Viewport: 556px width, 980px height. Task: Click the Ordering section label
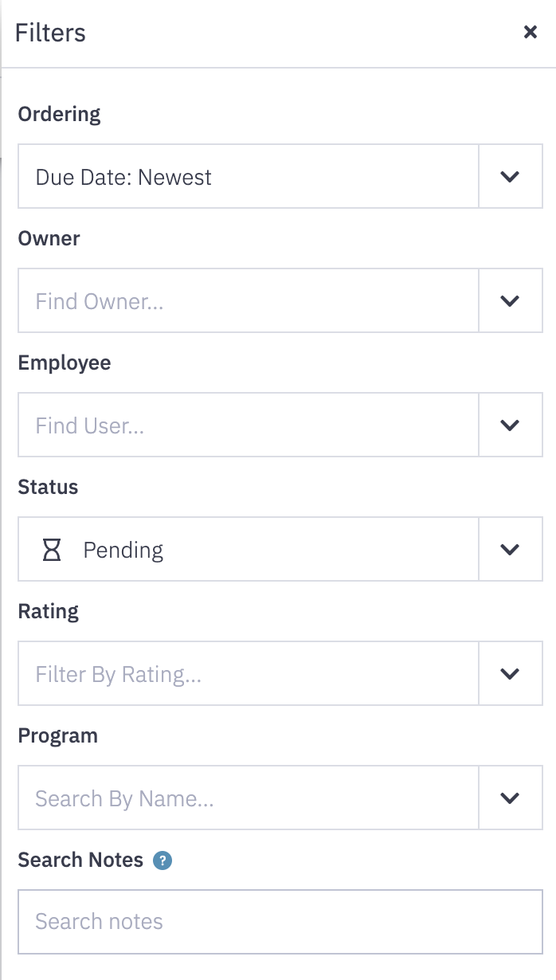[60, 115]
